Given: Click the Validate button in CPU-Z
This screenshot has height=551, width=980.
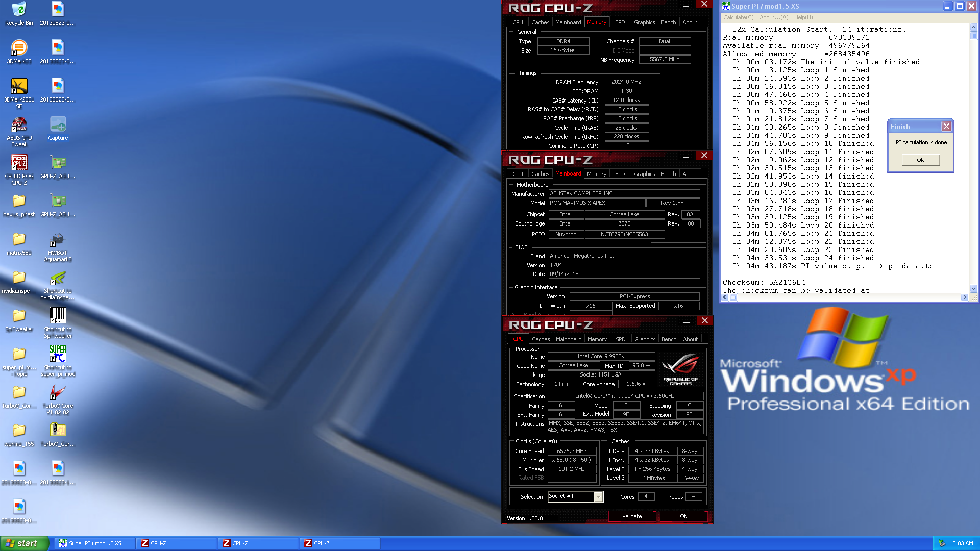Looking at the screenshot, I should point(632,516).
